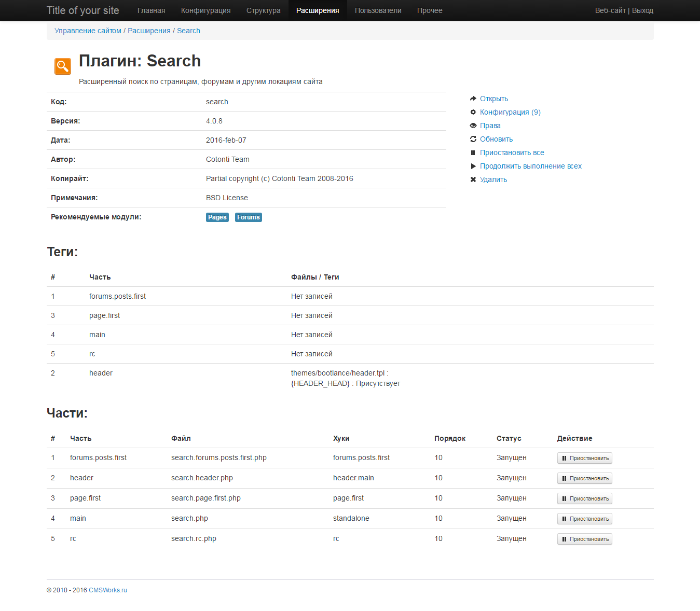This screenshot has width=700, height=611.
Task: Click the orange Search plugin icon
Action: tap(63, 66)
